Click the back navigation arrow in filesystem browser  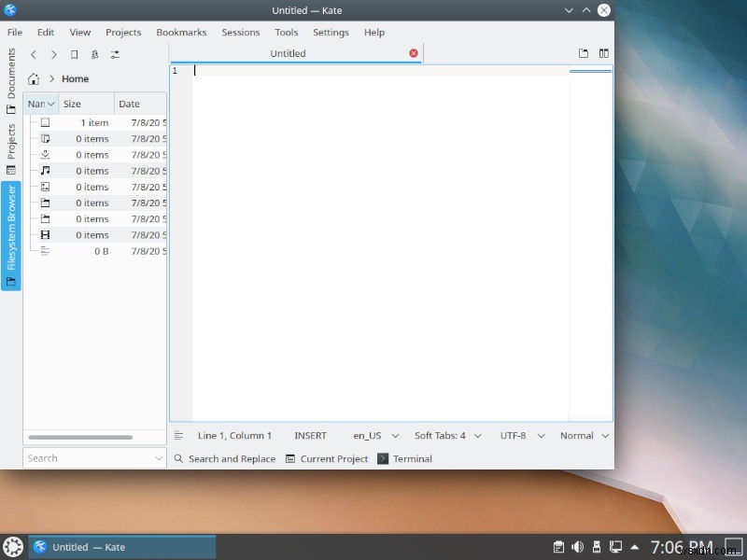tap(34, 54)
